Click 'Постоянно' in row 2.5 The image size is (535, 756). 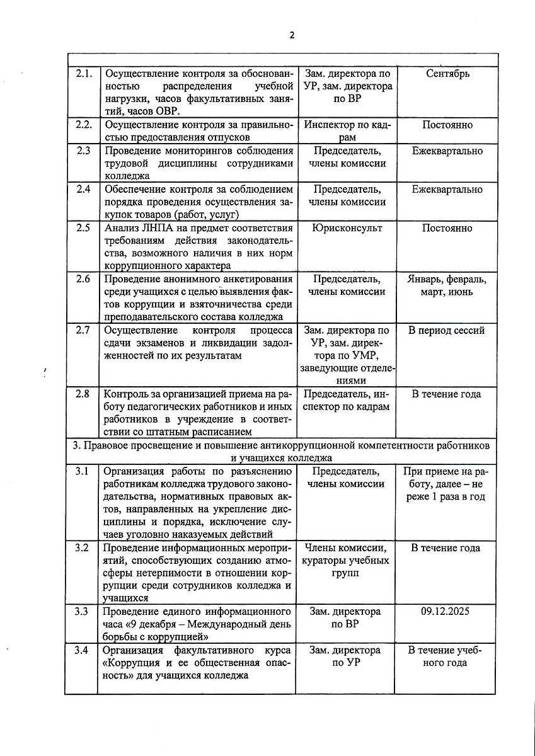447,228
